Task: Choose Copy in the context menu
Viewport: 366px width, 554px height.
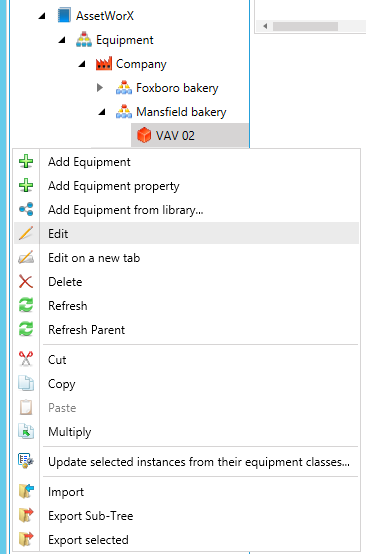Action: click(x=62, y=384)
